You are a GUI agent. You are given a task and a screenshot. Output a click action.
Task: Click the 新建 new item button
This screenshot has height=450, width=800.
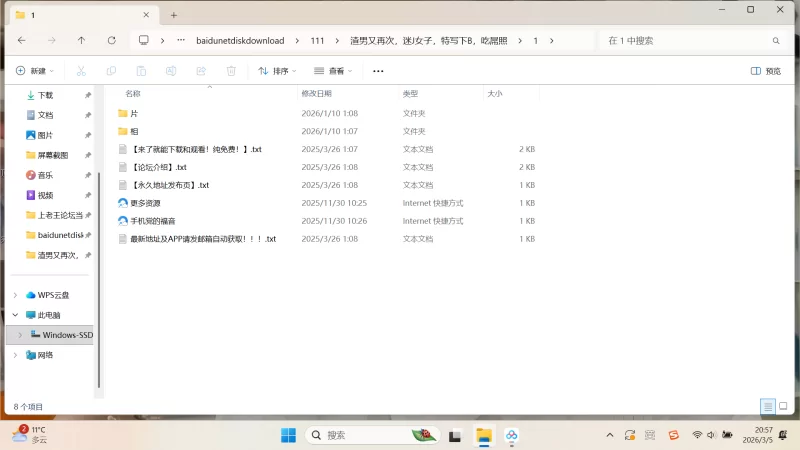coord(34,71)
